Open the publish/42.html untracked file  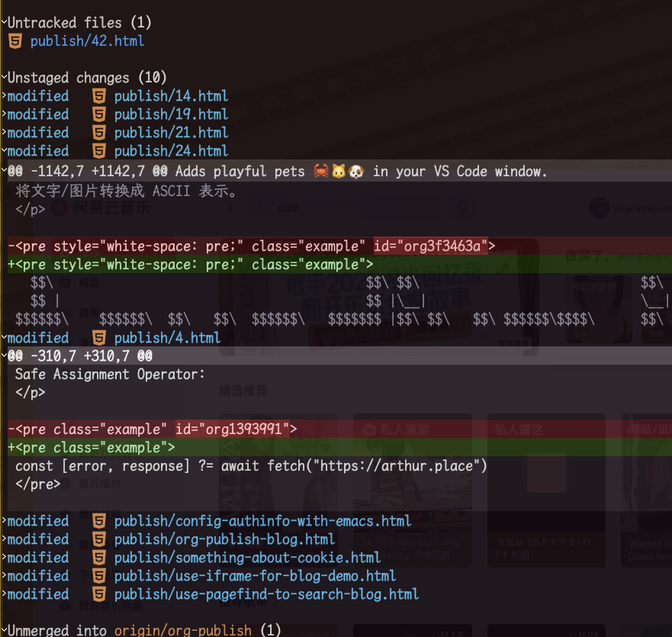point(87,41)
